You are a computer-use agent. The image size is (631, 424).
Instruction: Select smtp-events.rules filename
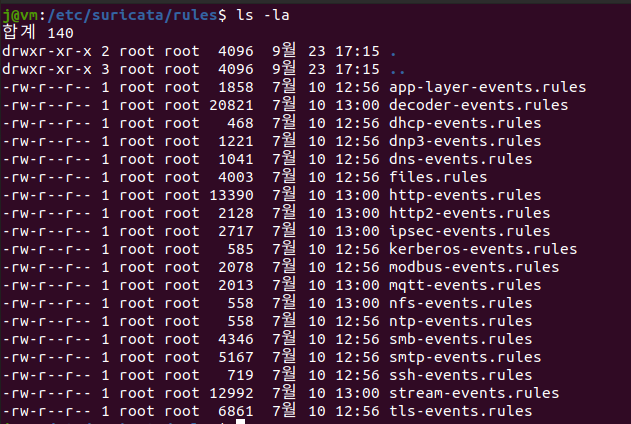point(465,357)
